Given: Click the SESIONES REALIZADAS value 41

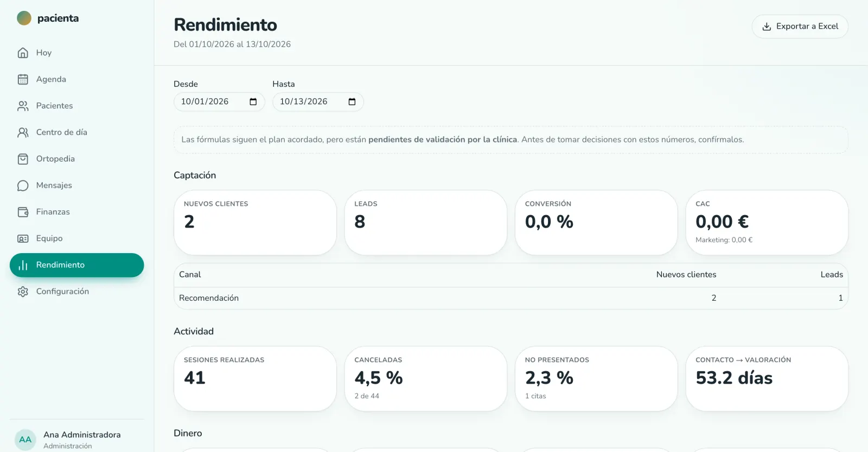Looking at the screenshot, I should coord(195,378).
